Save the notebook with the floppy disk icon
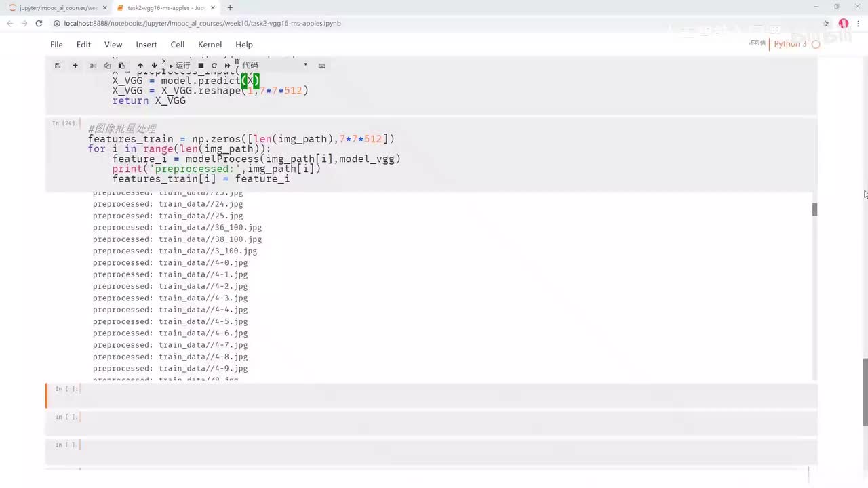The image size is (868, 488). (58, 66)
